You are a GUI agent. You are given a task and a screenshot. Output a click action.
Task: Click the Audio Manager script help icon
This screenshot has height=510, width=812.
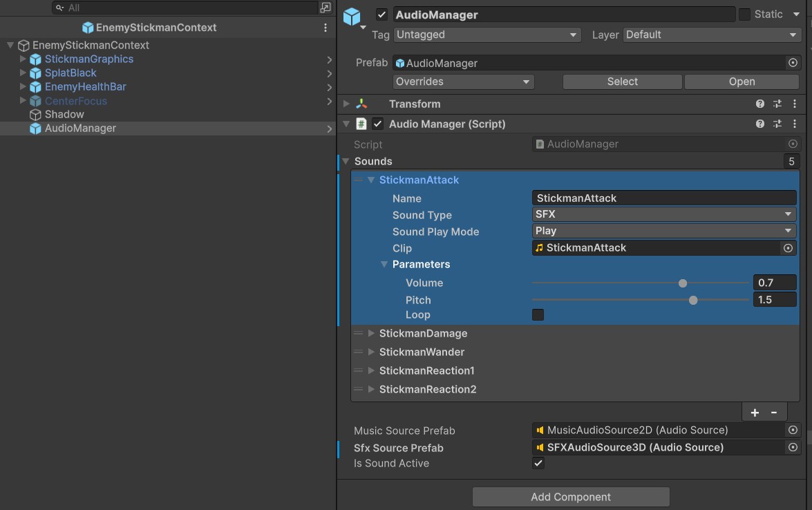[x=760, y=124]
